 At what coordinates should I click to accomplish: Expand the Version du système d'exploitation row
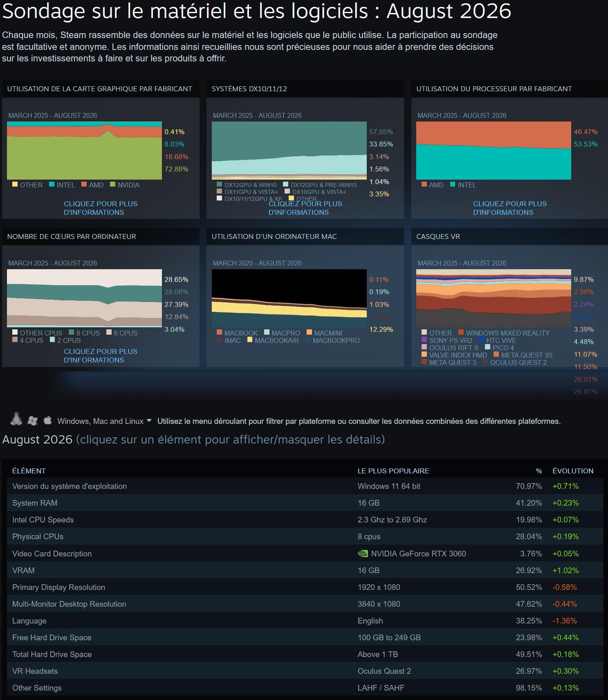[x=305, y=486]
